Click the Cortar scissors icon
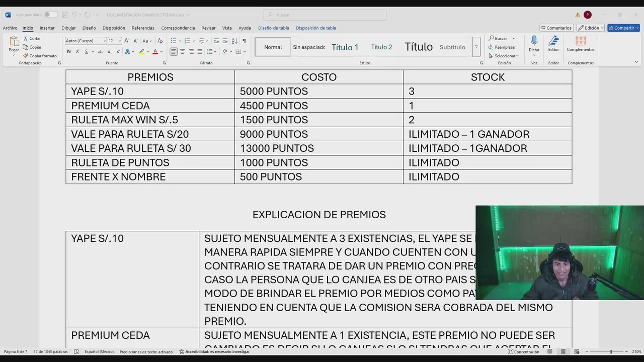 pos(25,39)
